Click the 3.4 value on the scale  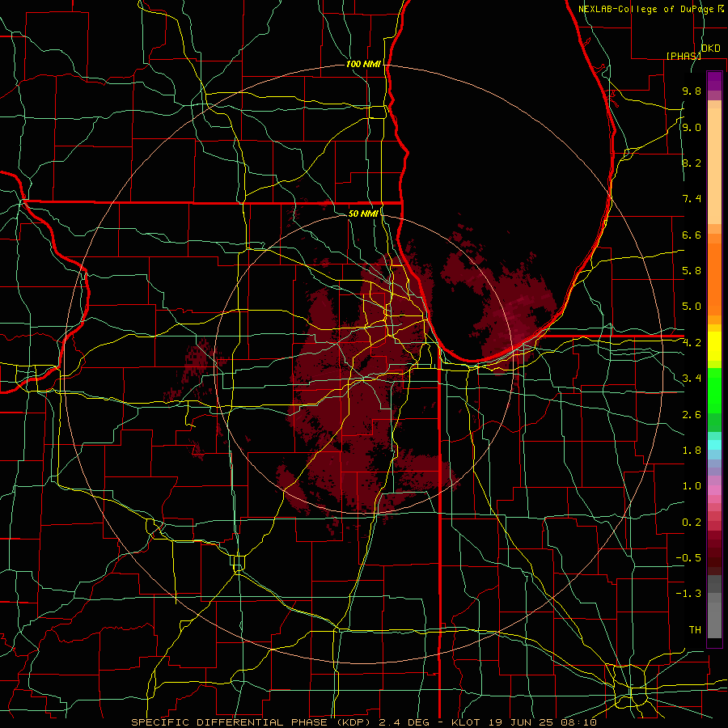692,379
